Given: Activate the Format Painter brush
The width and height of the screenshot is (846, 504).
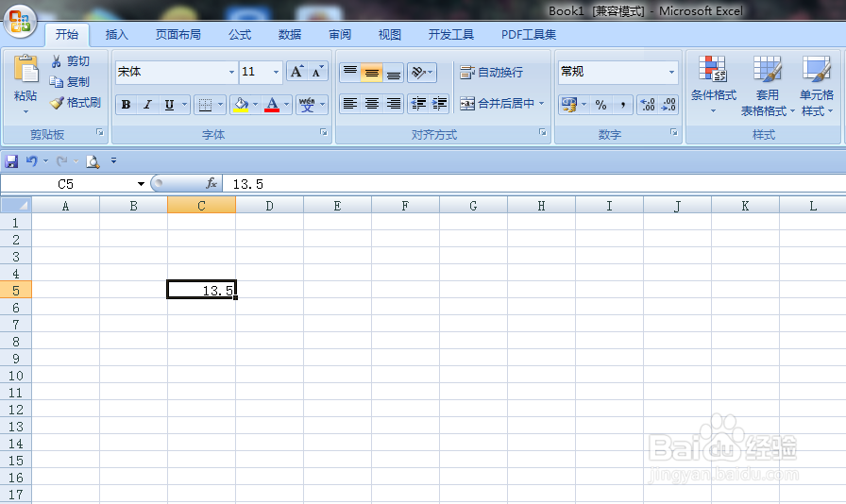Looking at the screenshot, I should [56, 103].
